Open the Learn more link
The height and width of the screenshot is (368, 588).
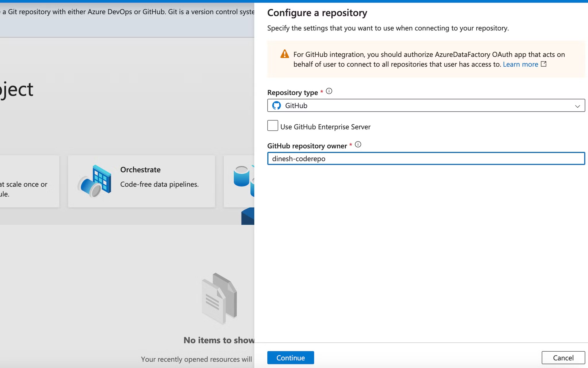[x=520, y=64]
